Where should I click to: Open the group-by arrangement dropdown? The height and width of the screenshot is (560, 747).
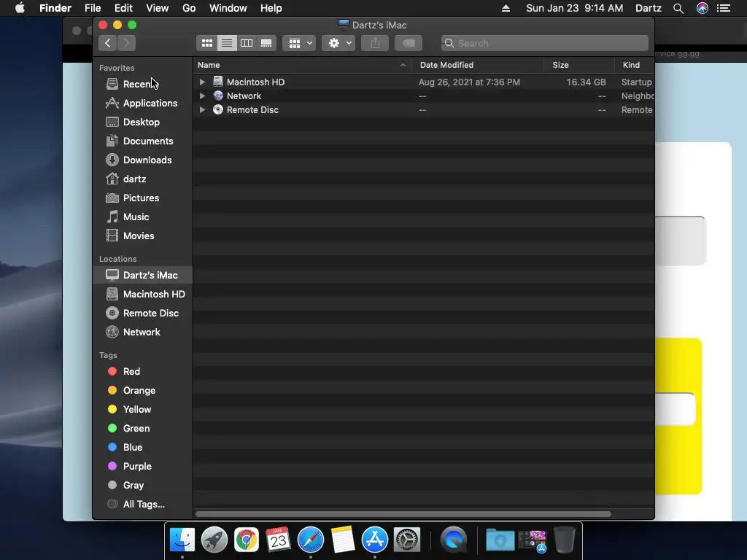pos(299,43)
